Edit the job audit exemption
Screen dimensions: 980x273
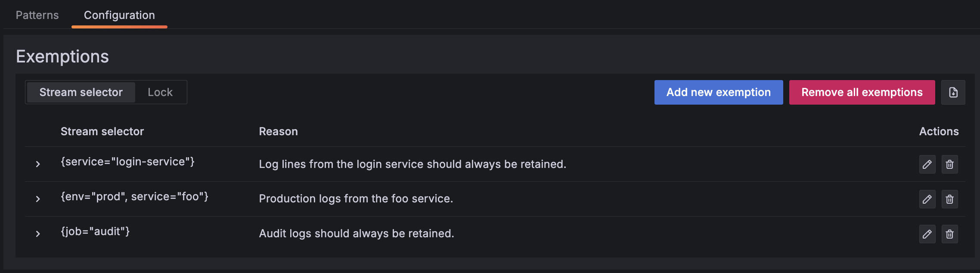[927, 234]
